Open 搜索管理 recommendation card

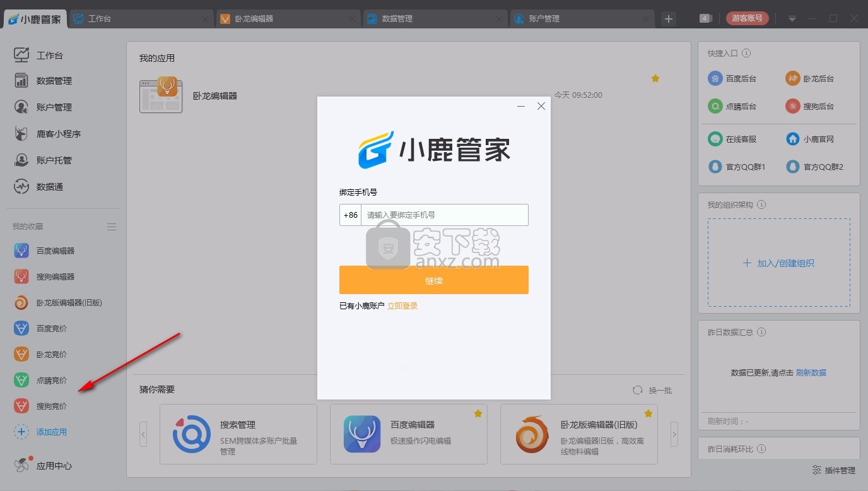(x=238, y=434)
